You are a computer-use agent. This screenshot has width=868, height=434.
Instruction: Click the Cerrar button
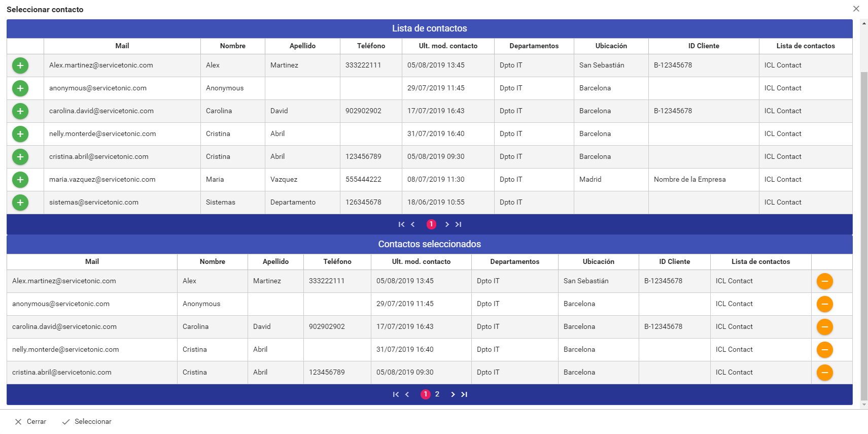[30, 422]
